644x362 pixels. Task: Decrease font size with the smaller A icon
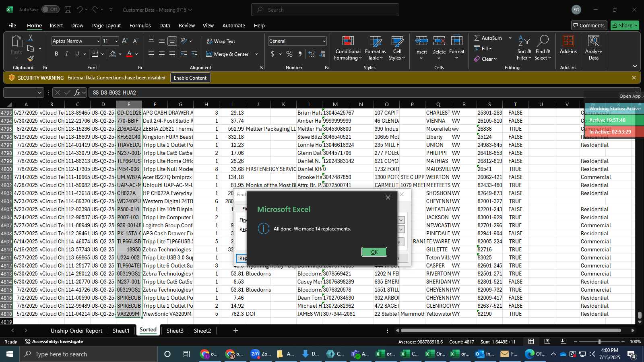click(x=135, y=41)
